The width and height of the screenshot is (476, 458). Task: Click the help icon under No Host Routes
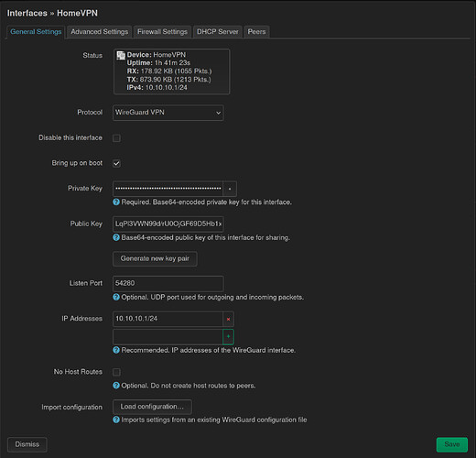pos(116,386)
